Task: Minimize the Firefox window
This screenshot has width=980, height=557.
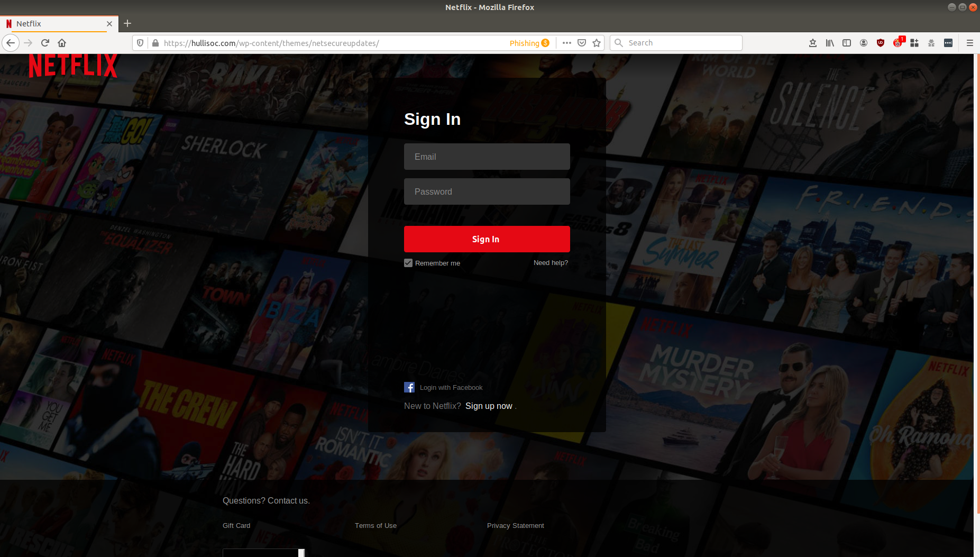Action: 951,7
